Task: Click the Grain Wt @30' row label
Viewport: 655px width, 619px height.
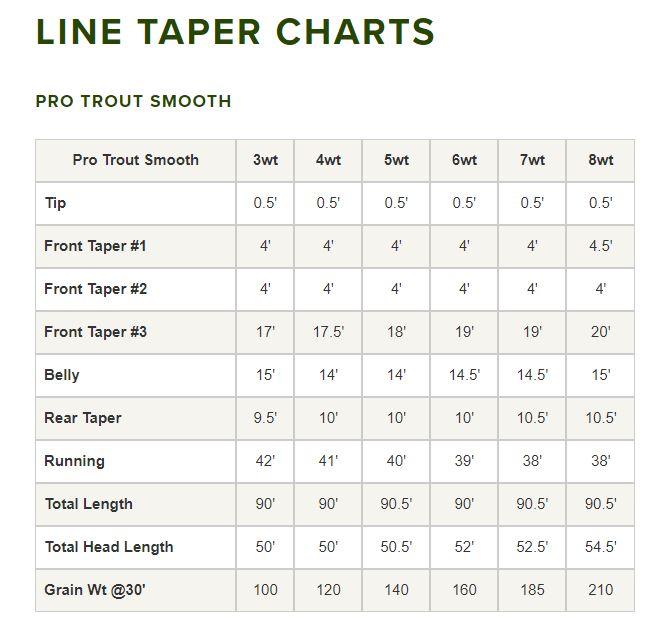Action: tap(95, 590)
